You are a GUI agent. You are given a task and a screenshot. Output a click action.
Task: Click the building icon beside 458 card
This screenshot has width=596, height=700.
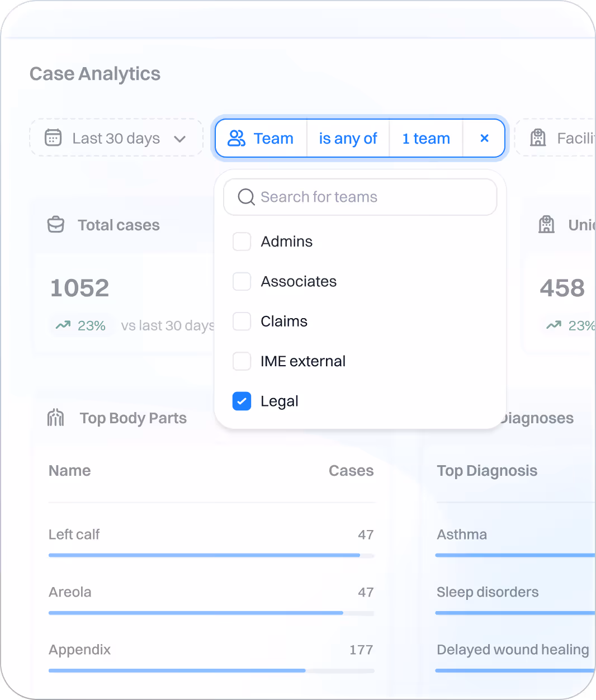coord(546,225)
